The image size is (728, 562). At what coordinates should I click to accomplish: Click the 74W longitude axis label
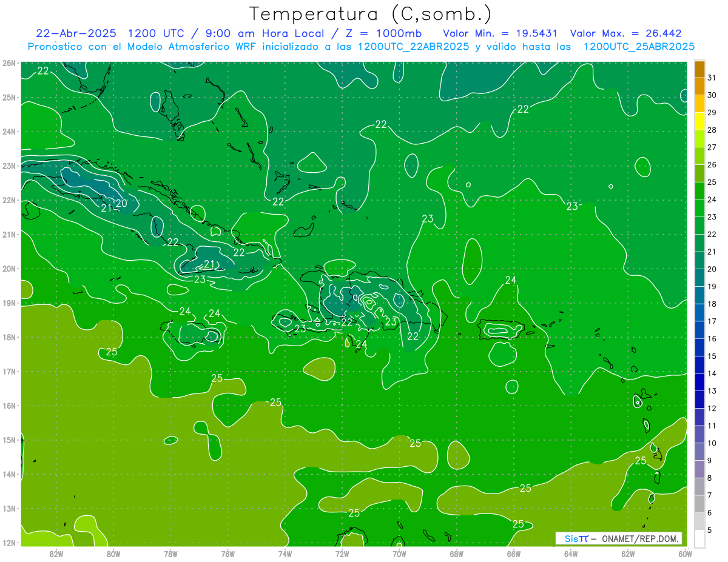pyautogui.click(x=285, y=554)
